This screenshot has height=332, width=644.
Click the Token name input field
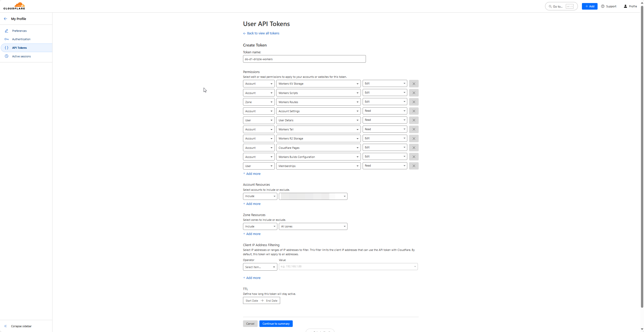304,59
